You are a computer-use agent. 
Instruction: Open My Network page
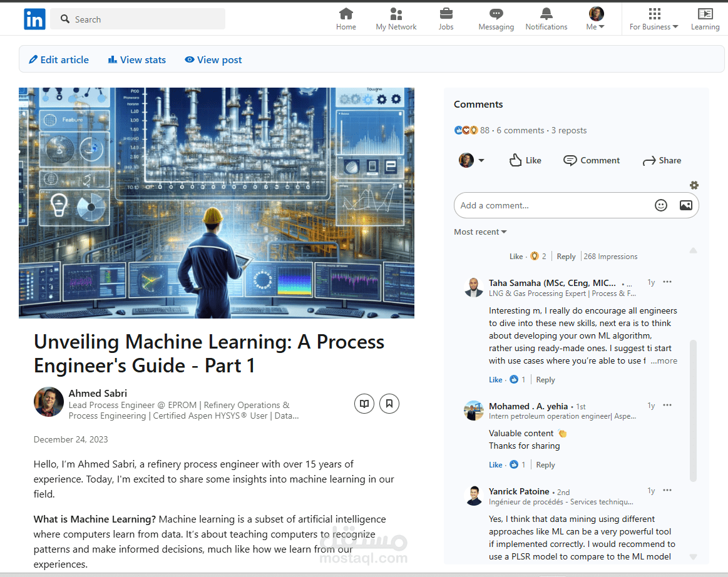396,19
